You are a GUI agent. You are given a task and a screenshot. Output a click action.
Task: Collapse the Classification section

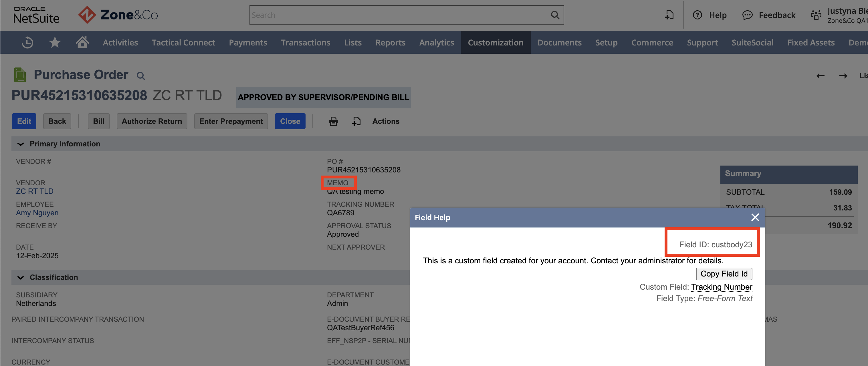point(21,277)
